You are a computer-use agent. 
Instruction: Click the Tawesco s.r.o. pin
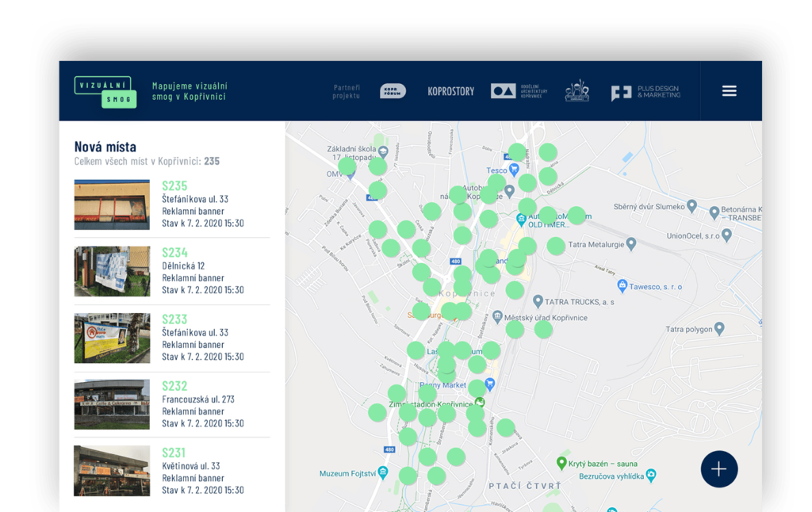(x=622, y=285)
